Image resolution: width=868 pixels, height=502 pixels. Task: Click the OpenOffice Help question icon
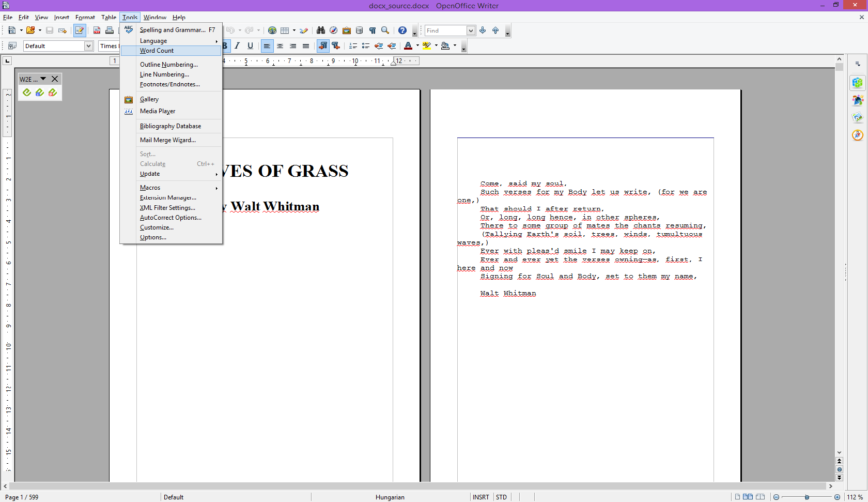[402, 31]
